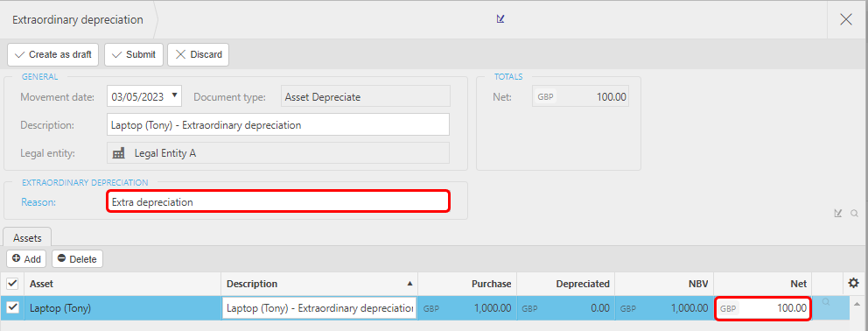Select the Laptop (Tony) asset cell

[x=122, y=307]
